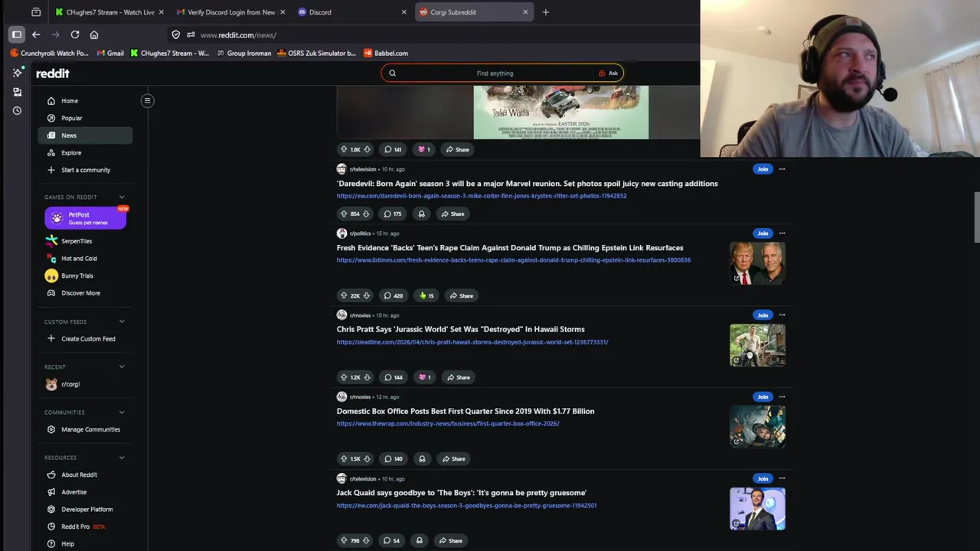Screen dimensions: 980x551
Task: Go to the browser home page
Action: point(94,34)
